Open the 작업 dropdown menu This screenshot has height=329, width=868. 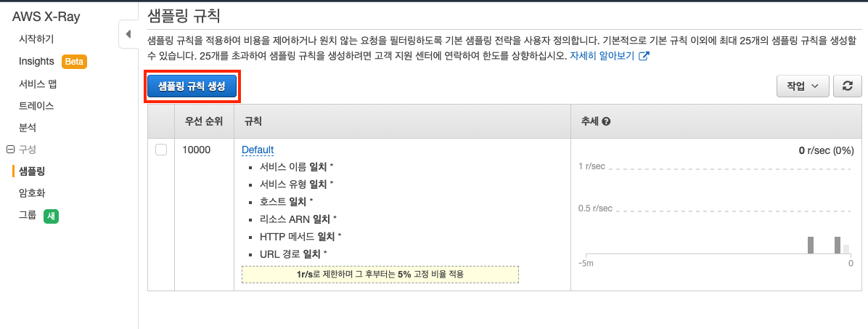click(x=802, y=86)
